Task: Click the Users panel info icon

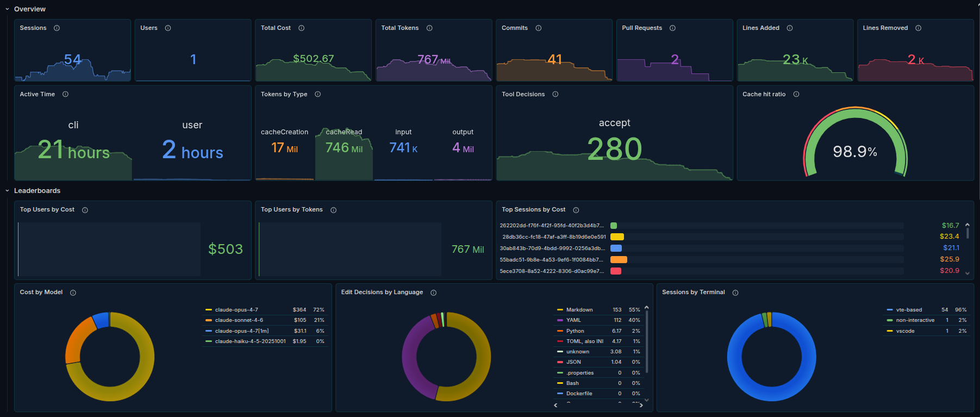Action: coord(168,28)
